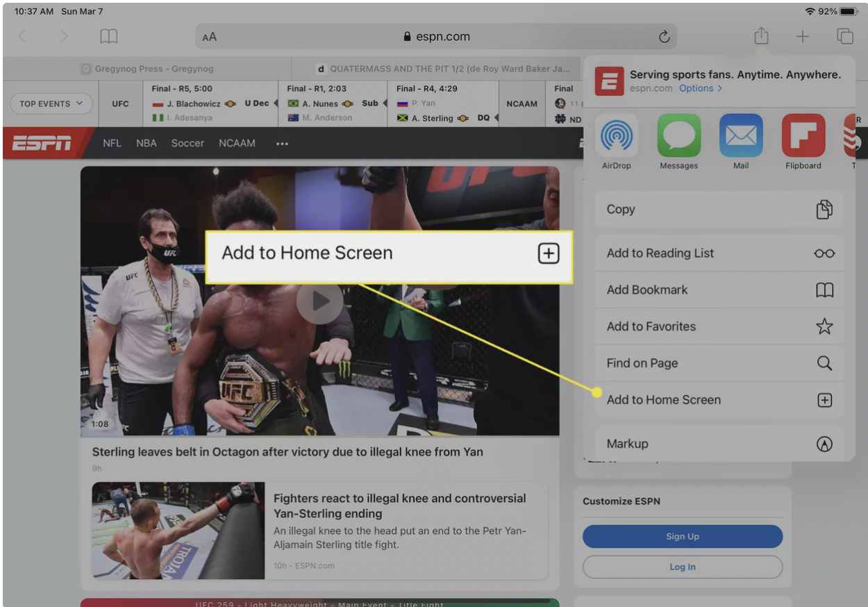The width and height of the screenshot is (868, 607).
Task: Reload the espn.com page
Action: point(664,37)
